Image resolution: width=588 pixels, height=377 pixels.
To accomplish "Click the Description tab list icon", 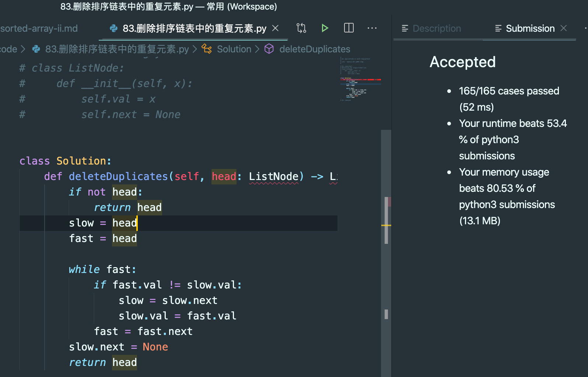I will click(405, 28).
